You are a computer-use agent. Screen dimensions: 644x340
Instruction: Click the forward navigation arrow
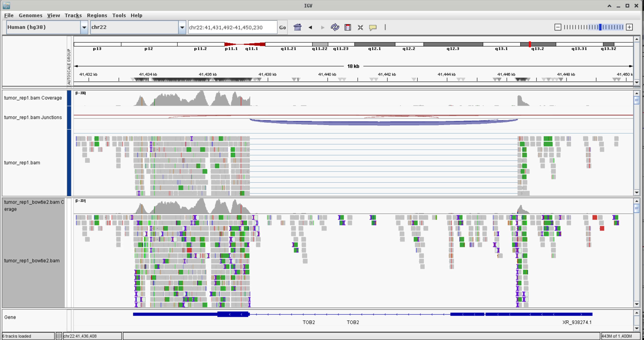click(x=323, y=27)
